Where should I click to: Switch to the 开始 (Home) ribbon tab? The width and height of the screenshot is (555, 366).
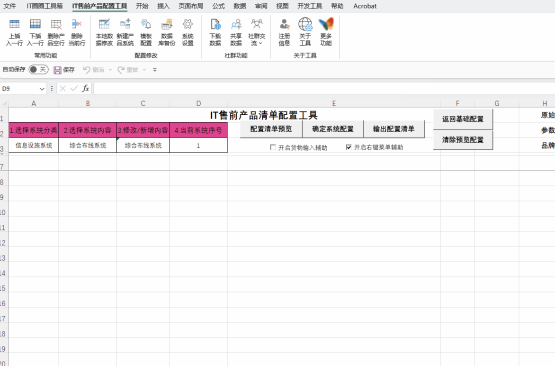coord(142,6)
